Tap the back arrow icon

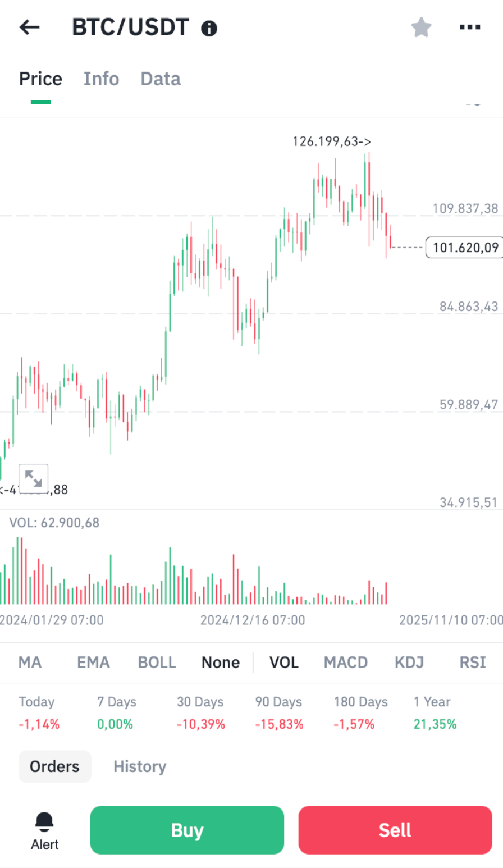(30, 27)
